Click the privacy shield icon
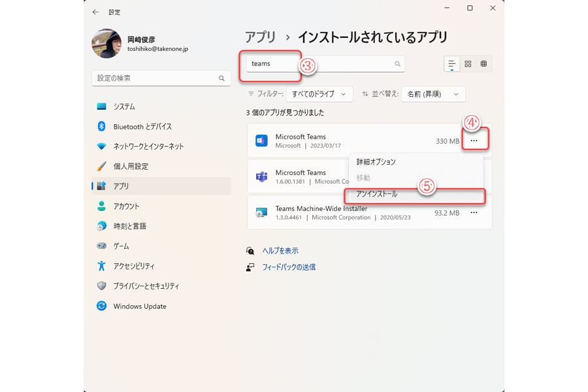This screenshot has width=588, height=392. click(x=102, y=286)
